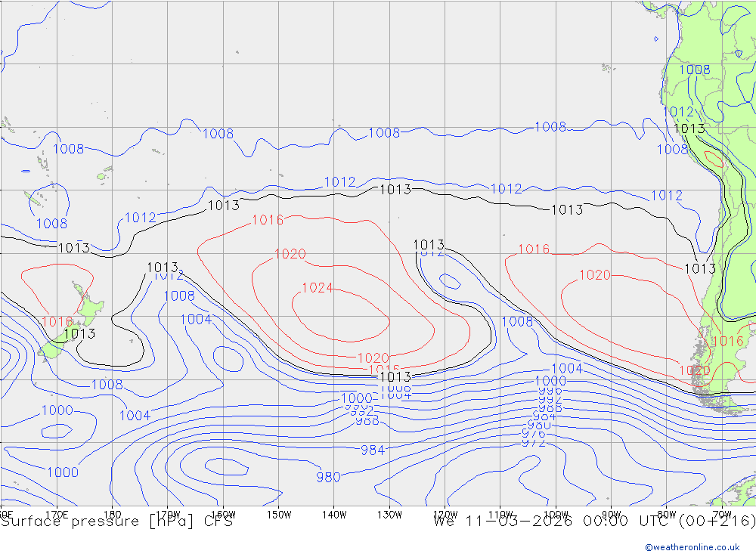
Task: Click the 140W longitude label
Action: click(334, 515)
